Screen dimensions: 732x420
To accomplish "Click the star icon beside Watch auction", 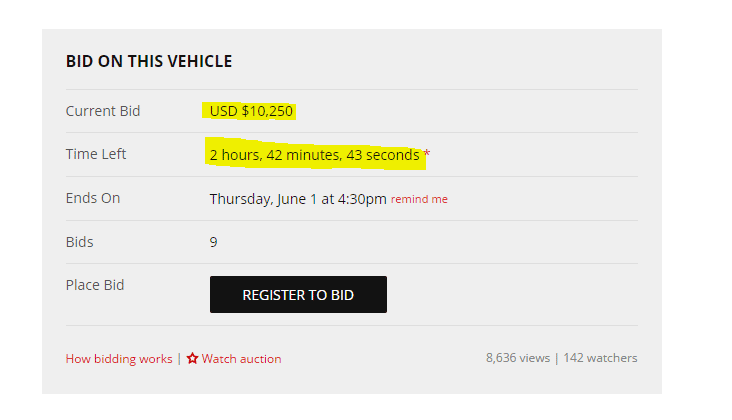I will 193,358.
